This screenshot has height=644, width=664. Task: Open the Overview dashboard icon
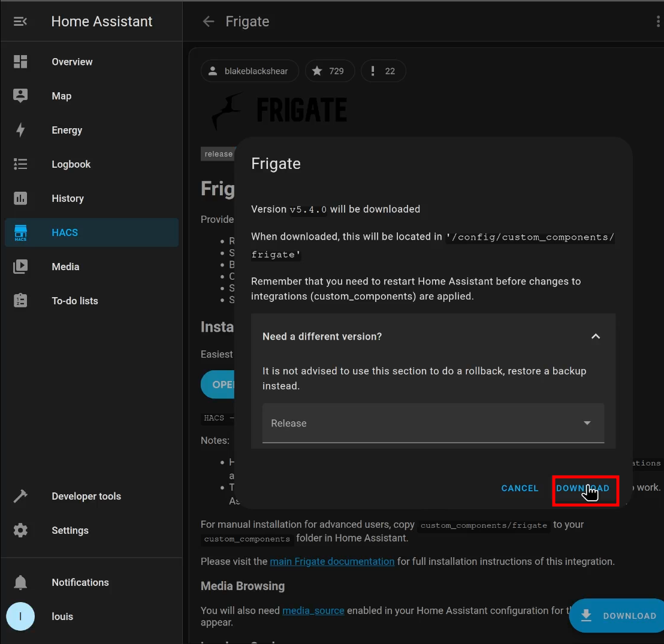point(20,62)
